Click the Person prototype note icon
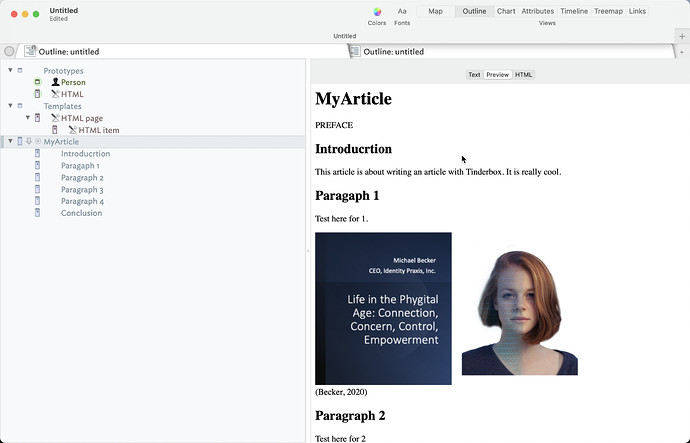 coord(37,82)
